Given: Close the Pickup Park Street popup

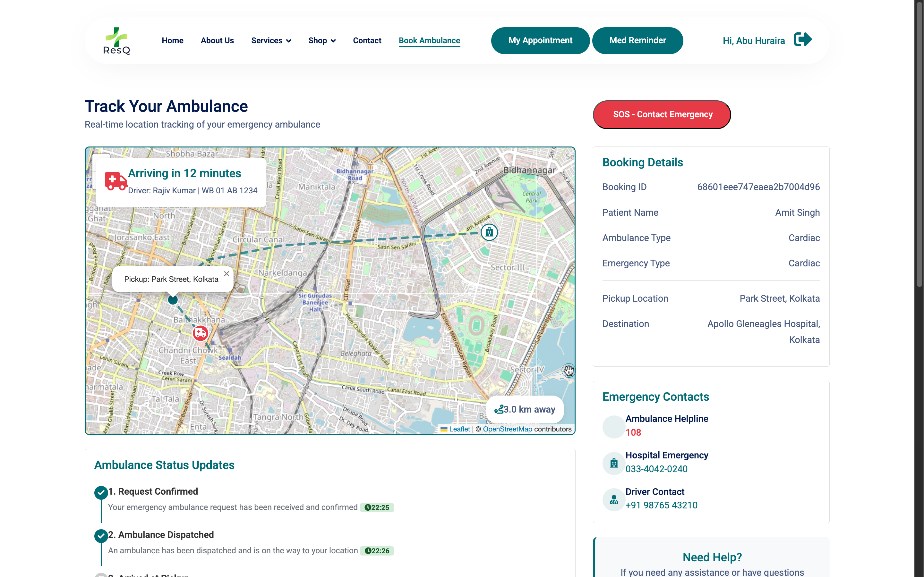Looking at the screenshot, I should tap(227, 274).
